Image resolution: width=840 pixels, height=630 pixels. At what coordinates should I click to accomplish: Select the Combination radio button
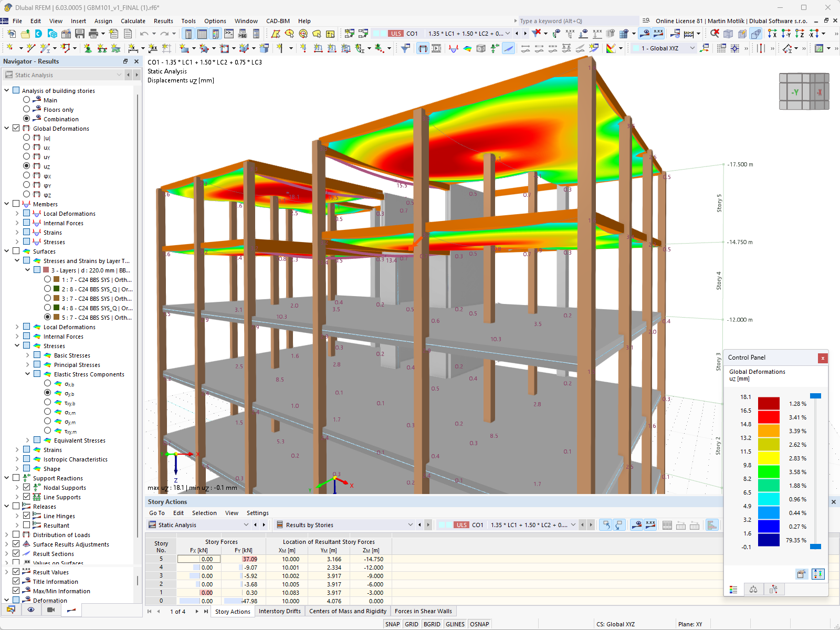pyautogui.click(x=27, y=119)
